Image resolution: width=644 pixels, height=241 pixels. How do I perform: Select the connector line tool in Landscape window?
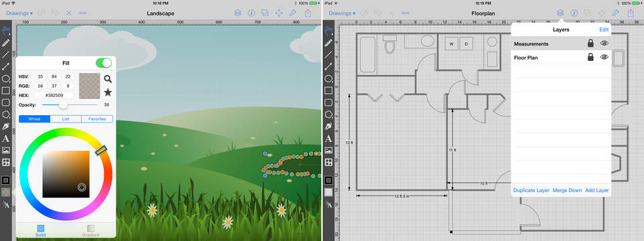6,66
